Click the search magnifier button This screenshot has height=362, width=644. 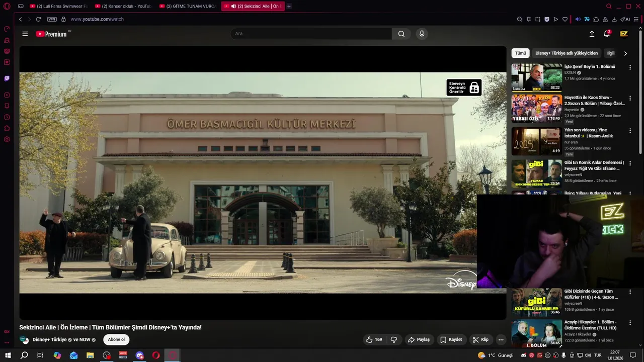(401, 34)
